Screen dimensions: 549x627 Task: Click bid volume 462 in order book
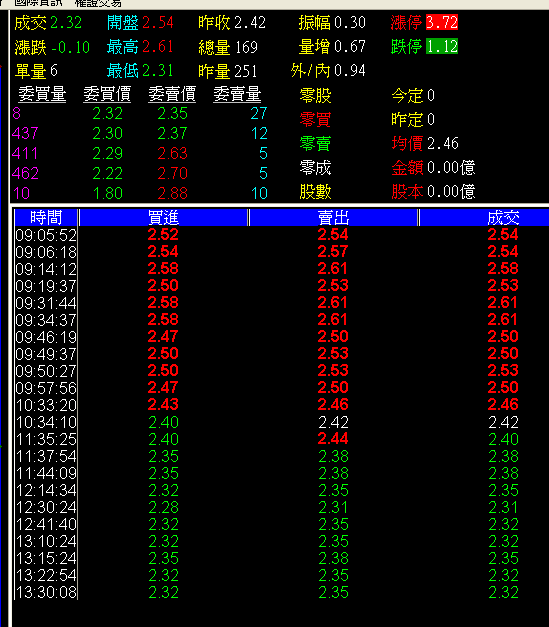pyautogui.click(x=26, y=173)
